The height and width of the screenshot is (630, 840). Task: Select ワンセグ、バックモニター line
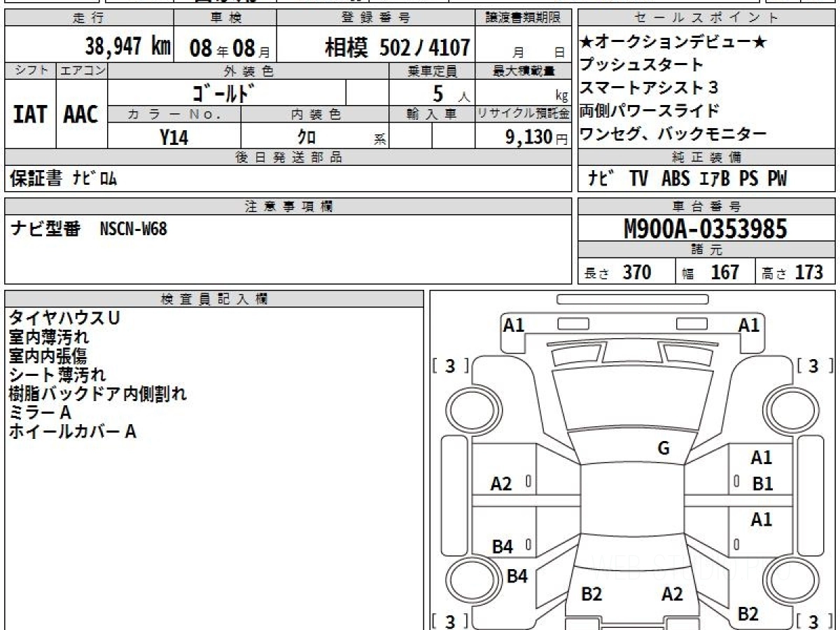point(673,134)
